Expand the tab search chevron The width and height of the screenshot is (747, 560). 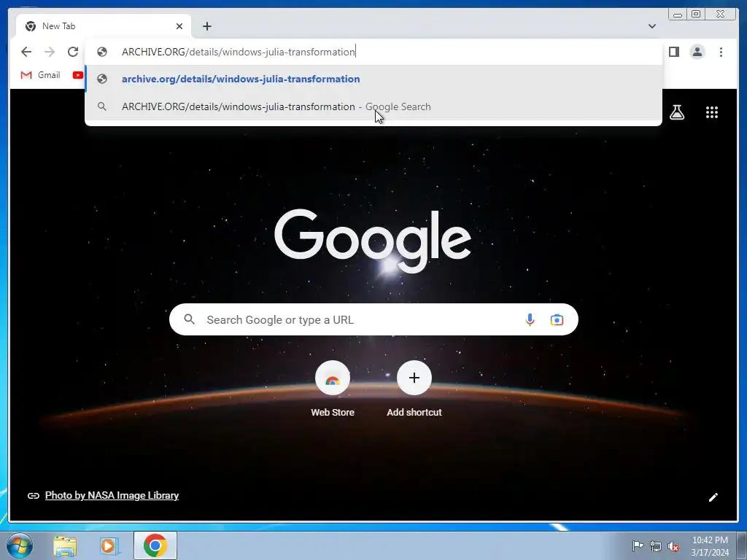[651, 26]
